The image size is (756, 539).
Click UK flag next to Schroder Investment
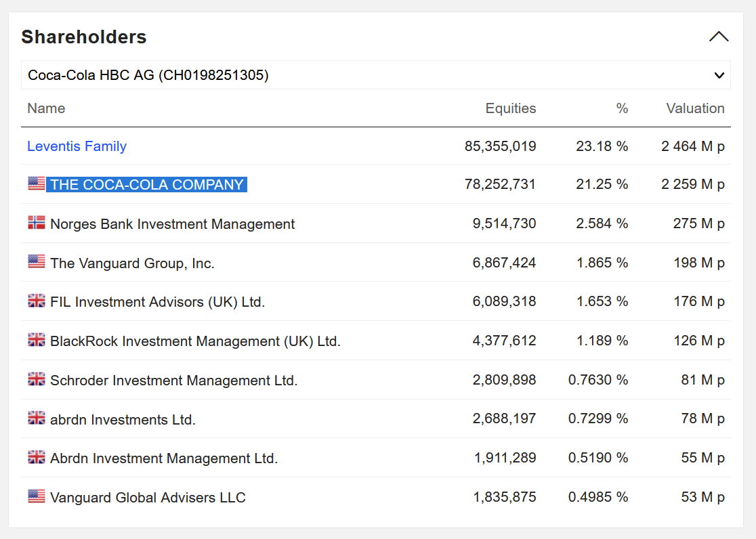click(37, 379)
